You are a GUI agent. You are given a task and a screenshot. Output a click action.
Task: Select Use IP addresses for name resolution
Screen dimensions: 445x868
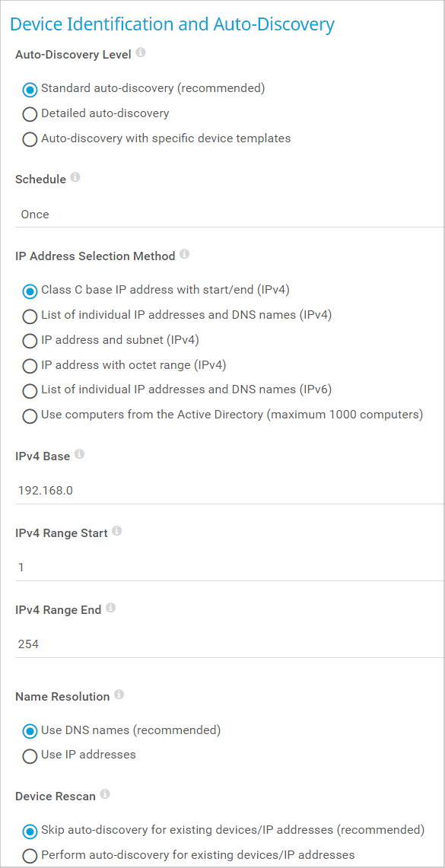pos(79,755)
